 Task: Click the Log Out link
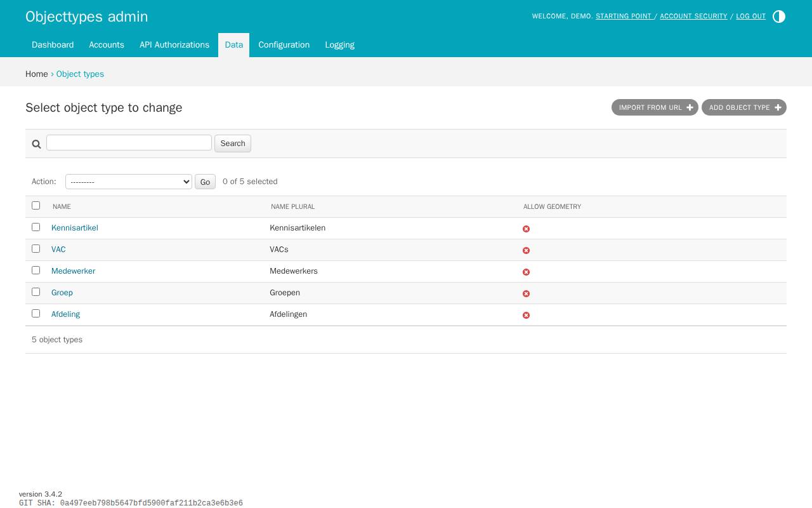(x=750, y=17)
